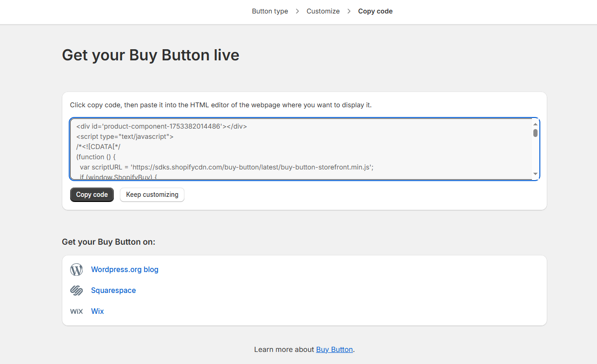Viewport: 597px width, 364px height.
Task: Follow the Buy Button learn more link
Action: [335, 349]
